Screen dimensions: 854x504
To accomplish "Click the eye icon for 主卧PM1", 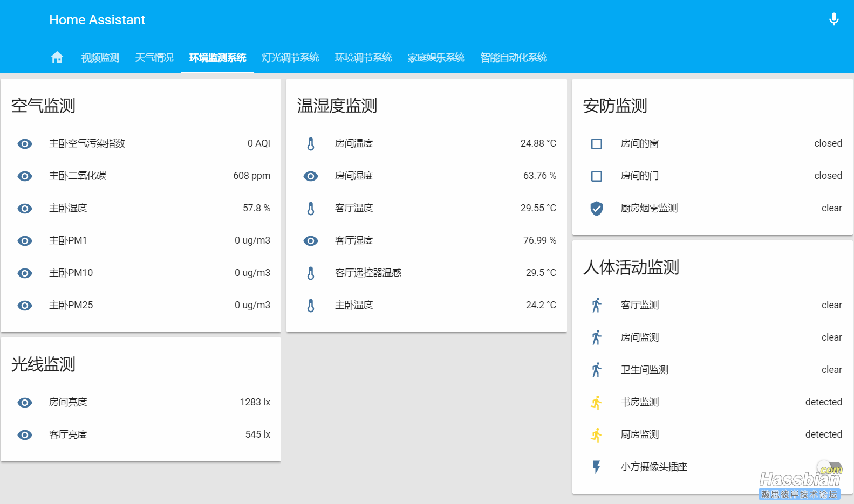I will pyautogui.click(x=25, y=241).
